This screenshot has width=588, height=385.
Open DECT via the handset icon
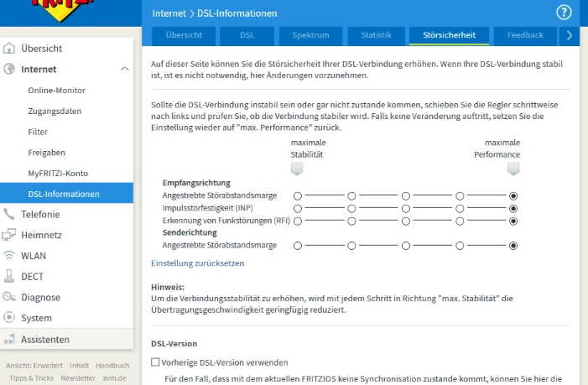pyautogui.click(x=9, y=276)
